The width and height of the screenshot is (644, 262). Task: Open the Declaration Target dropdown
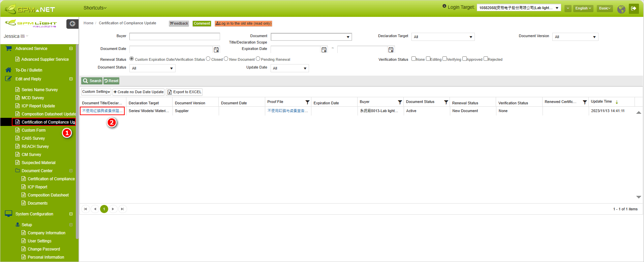pos(443,37)
